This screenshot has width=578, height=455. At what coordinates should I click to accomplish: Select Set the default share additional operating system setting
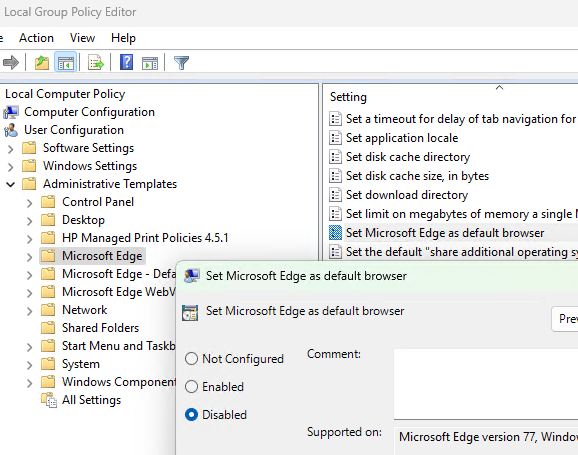point(462,252)
